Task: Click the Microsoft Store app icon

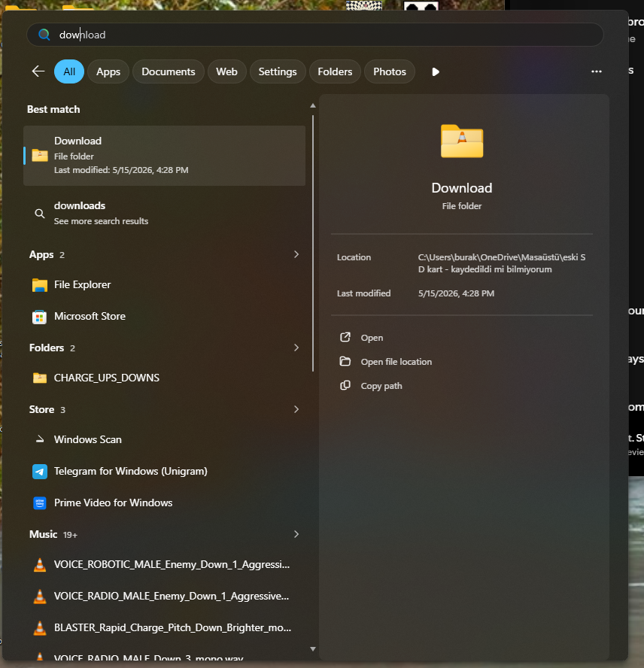Action: click(40, 317)
